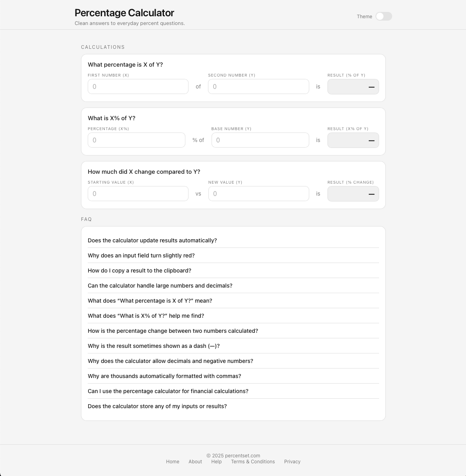The width and height of the screenshot is (466, 476).
Task: Copy the '% of Y' result to clipboard
Action: pyautogui.click(x=353, y=86)
